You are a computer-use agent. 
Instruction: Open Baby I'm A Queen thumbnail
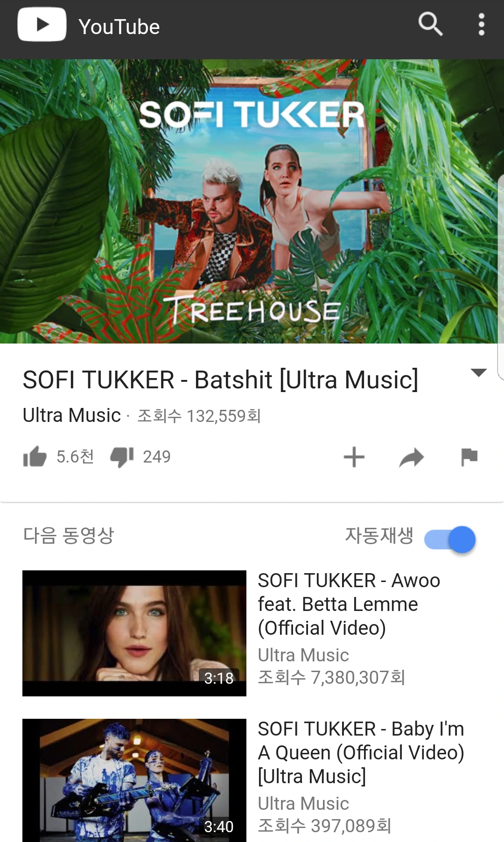pyautogui.click(x=134, y=780)
